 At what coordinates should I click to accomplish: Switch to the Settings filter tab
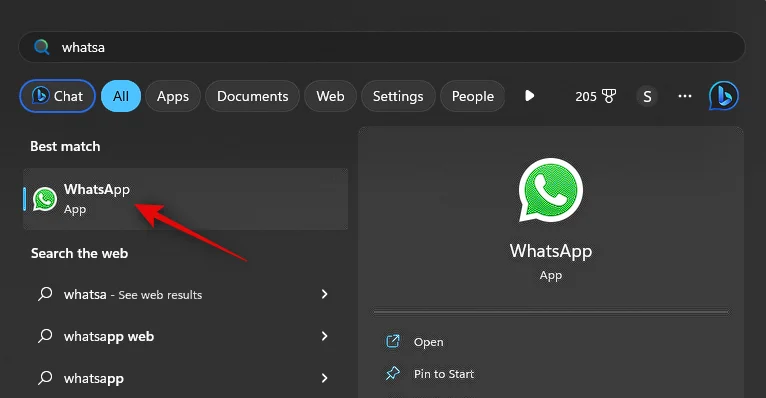pos(398,96)
